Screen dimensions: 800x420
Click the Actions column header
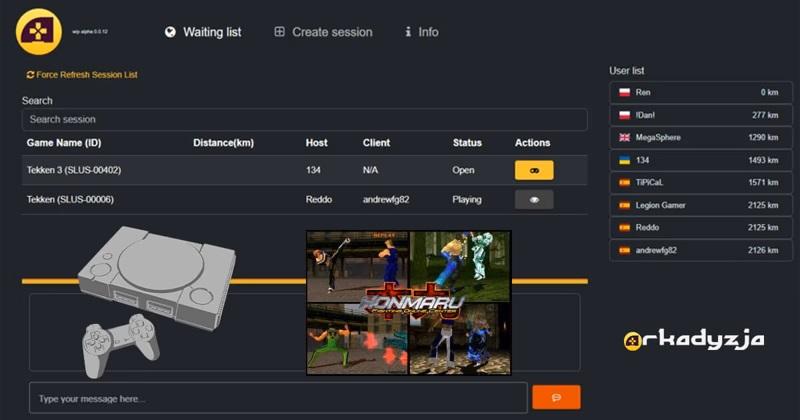pyautogui.click(x=532, y=143)
